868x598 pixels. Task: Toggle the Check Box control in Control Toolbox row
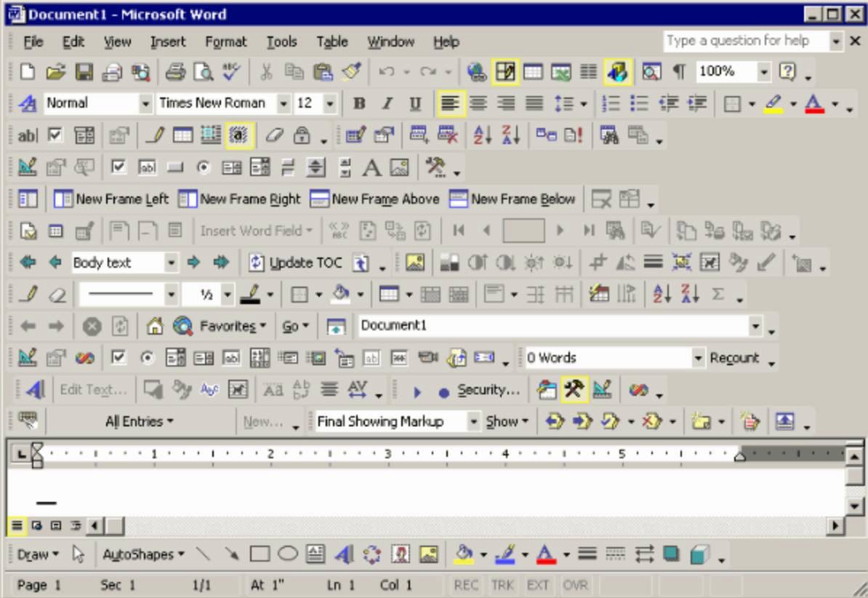pos(118,167)
